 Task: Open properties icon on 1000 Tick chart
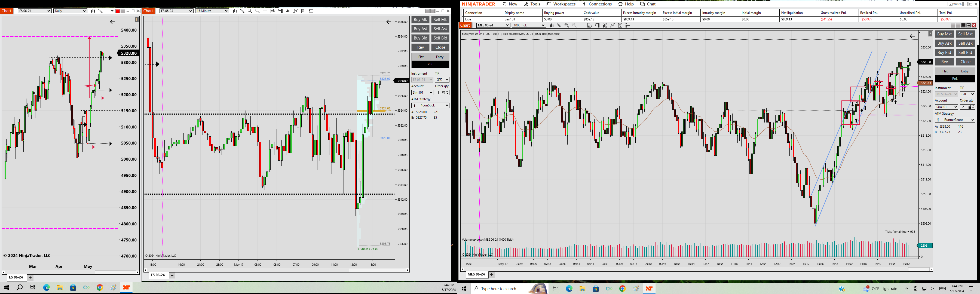pos(620,26)
